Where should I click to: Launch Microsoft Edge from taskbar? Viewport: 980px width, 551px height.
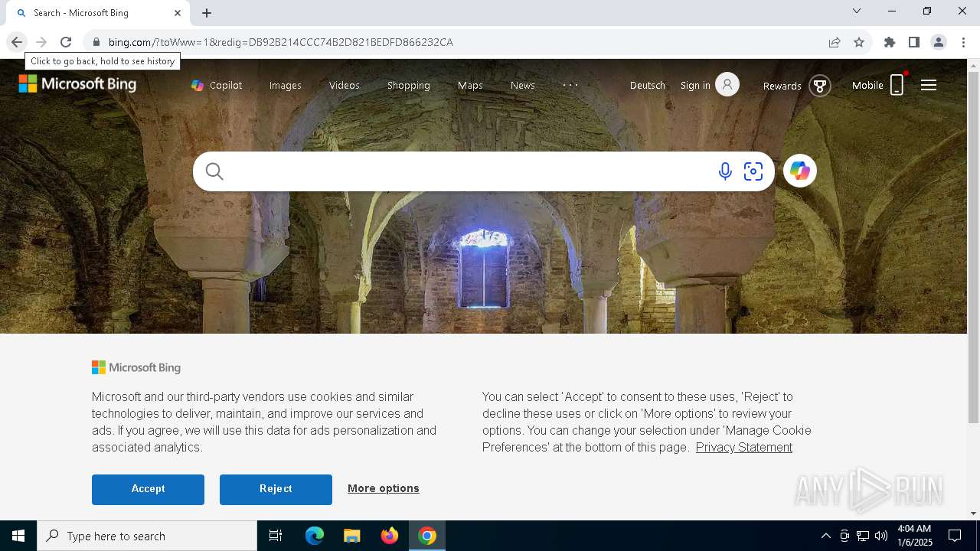[x=315, y=536]
